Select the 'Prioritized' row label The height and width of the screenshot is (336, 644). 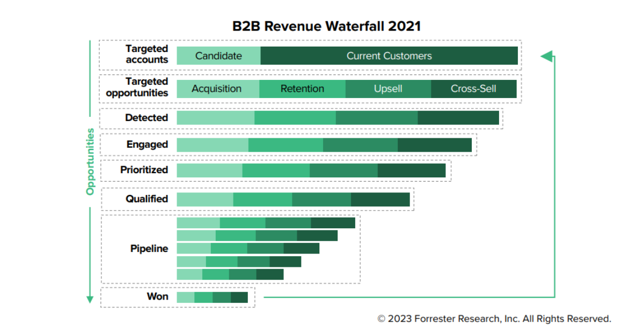click(144, 170)
